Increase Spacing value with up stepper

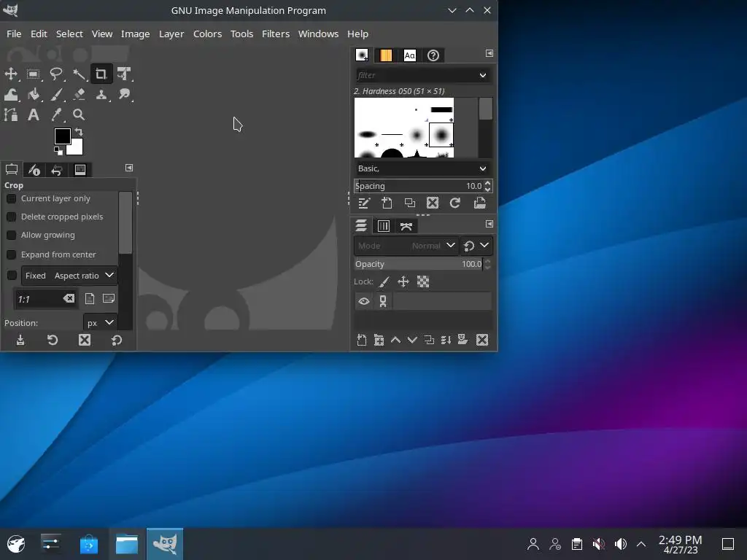pos(487,183)
